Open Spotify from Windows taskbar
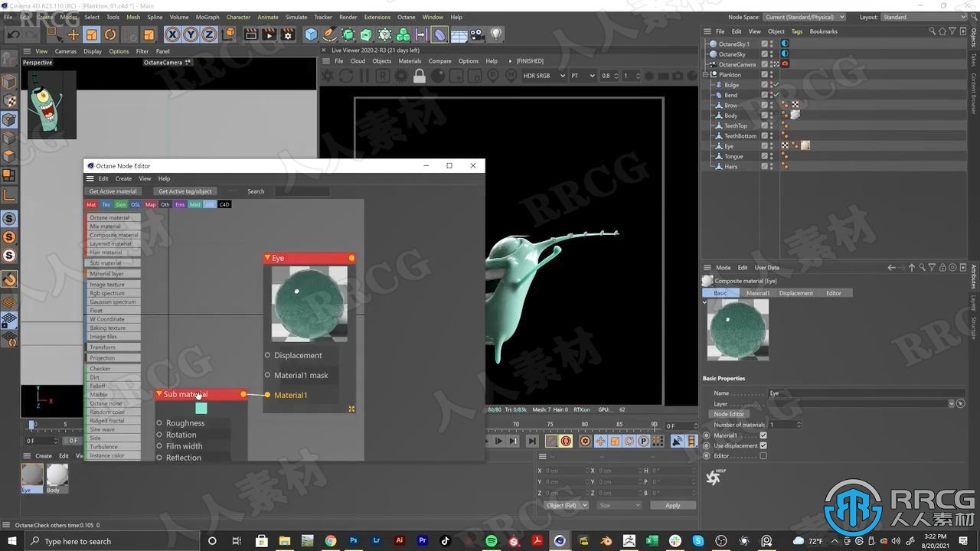Screen dimensions: 980x551 [x=492, y=541]
